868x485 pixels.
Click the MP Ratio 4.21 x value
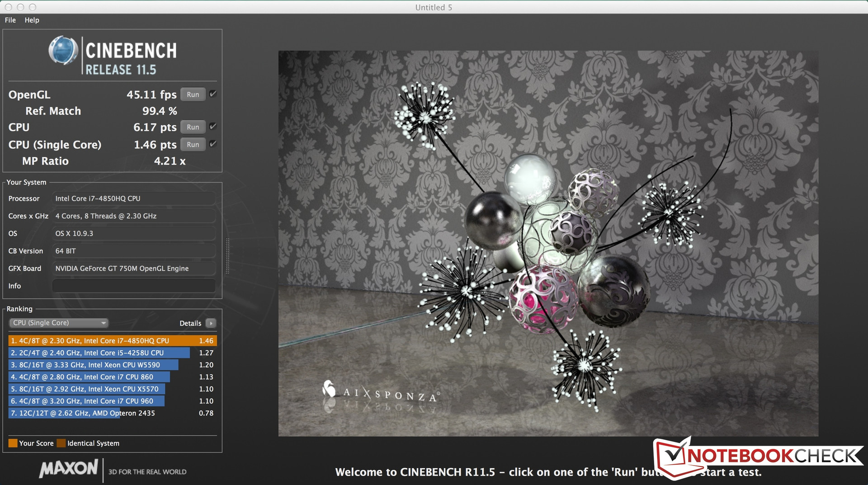pyautogui.click(x=170, y=161)
